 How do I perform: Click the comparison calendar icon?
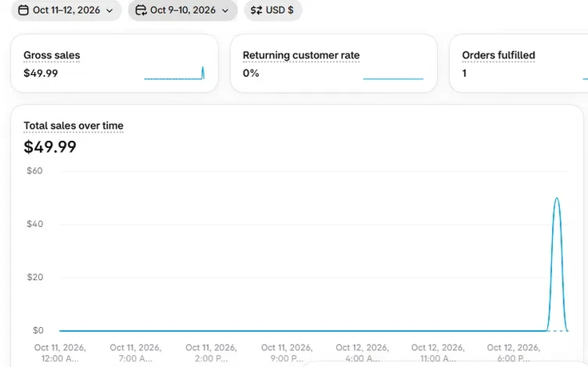[x=141, y=10]
